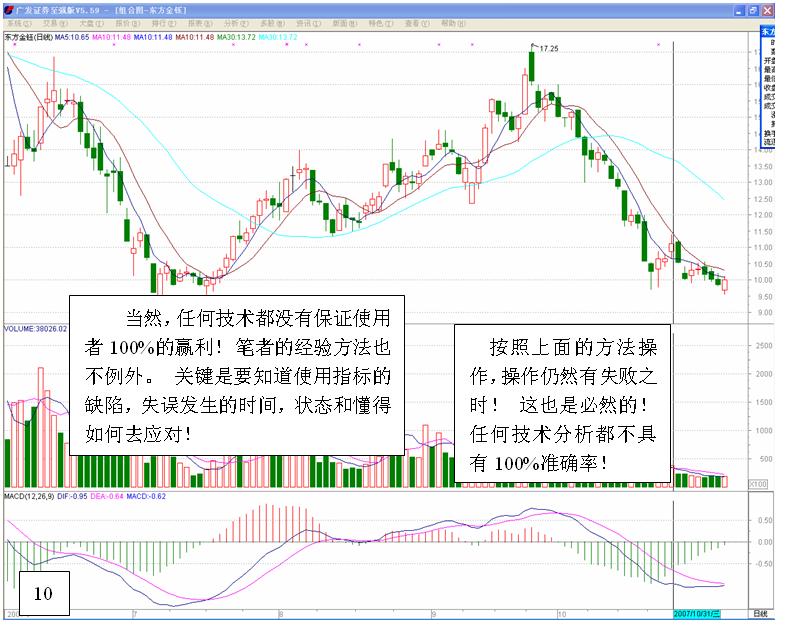The width and height of the screenshot is (787, 632).
Task: Open the 画面 menu
Action: click(344, 24)
